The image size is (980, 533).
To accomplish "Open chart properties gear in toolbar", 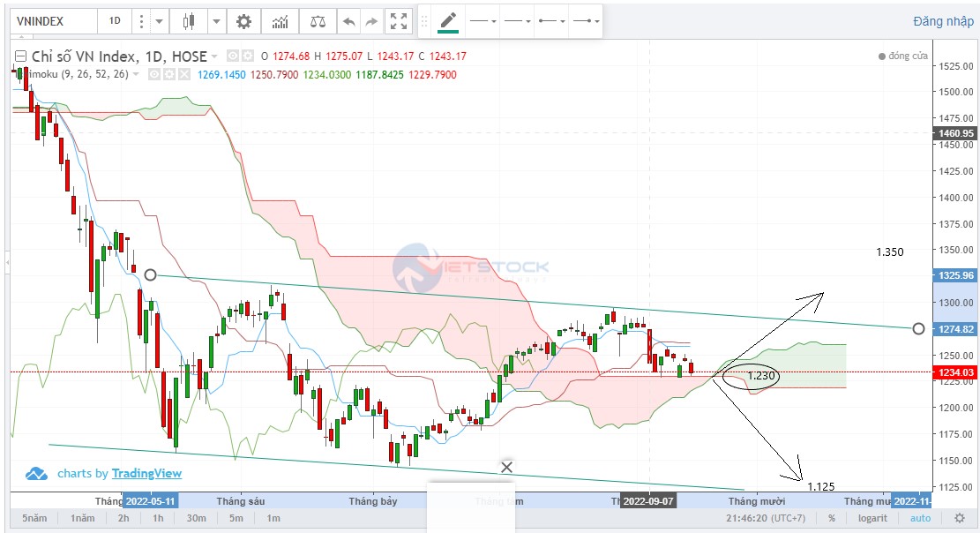I will tap(243, 21).
